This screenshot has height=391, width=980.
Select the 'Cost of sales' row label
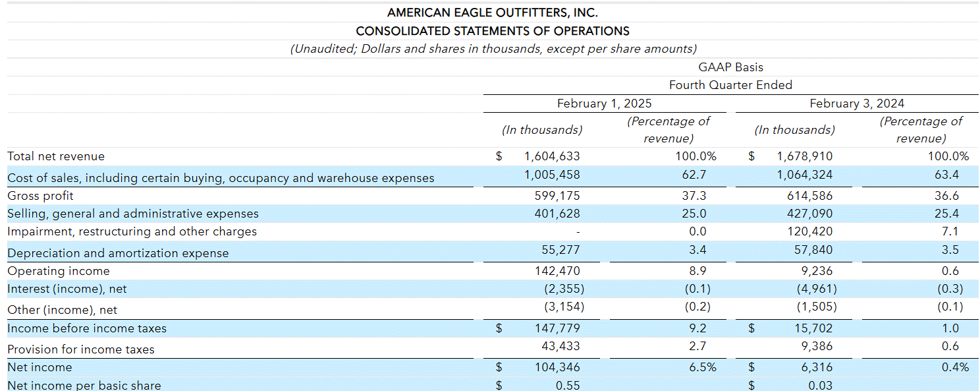point(221,178)
